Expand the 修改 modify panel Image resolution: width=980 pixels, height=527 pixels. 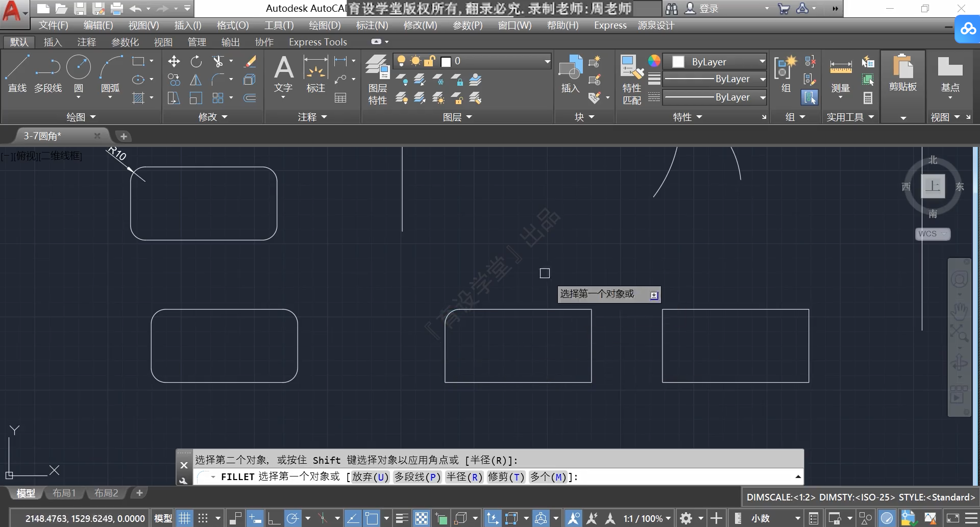[213, 117]
